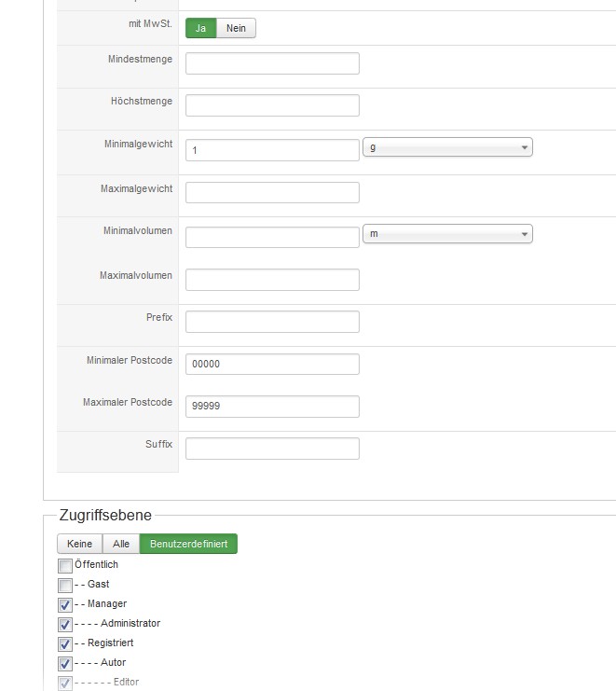Check the Gast checkbox
This screenshot has width=616, height=691.
tap(65, 586)
